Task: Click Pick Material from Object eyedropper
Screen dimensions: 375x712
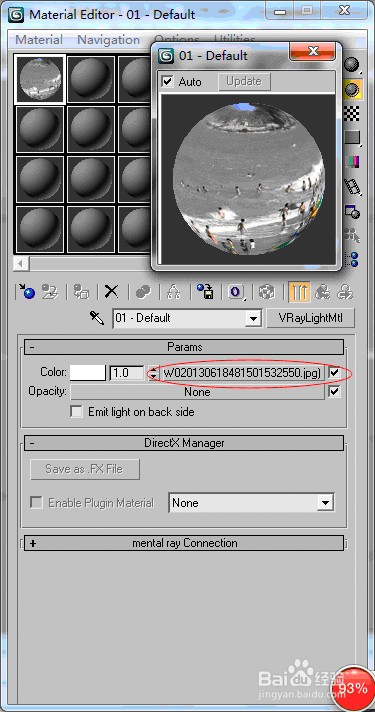Action: [97, 318]
